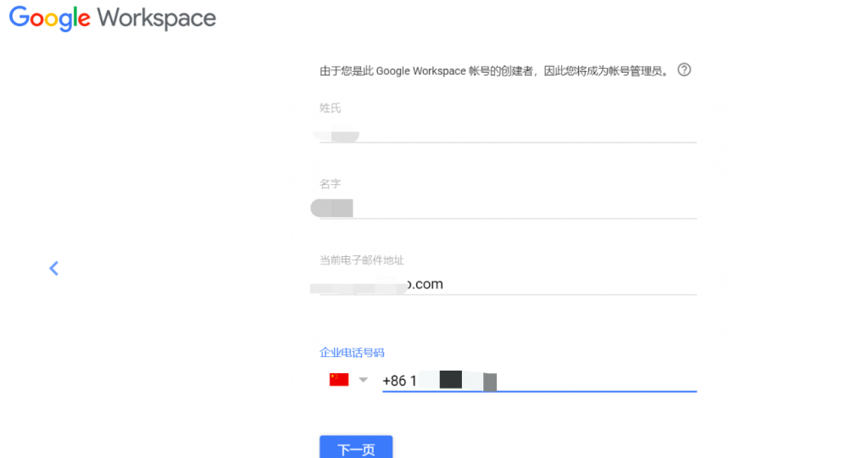Go back using the left chevron arrow
The height and width of the screenshot is (458, 868).
[x=53, y=269]
